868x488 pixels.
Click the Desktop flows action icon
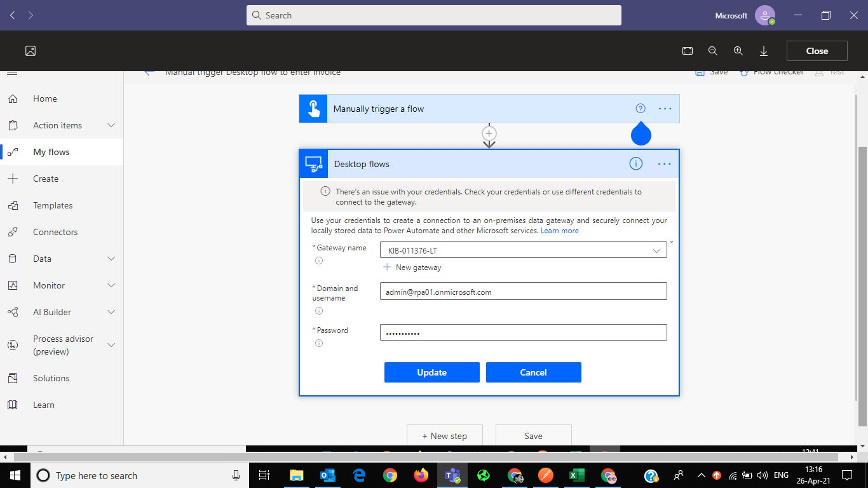314,164
